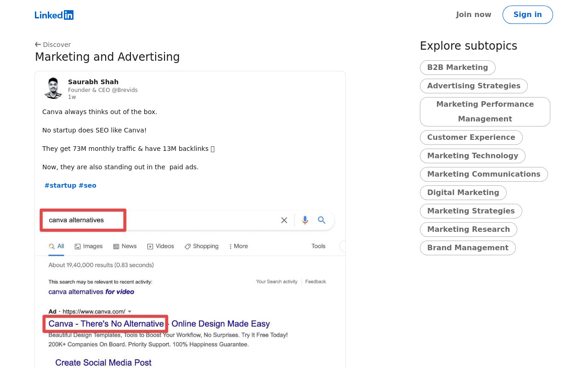The height and width of the screenshot is (368, 588).
Task: Click the Images tab icon in embedded search
Action: tap(78, 247)
